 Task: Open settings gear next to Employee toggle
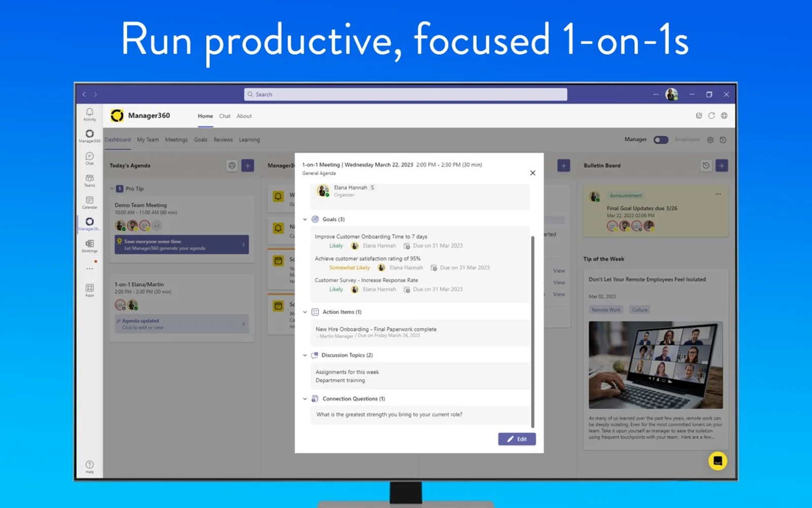click(x=710, y=140)
